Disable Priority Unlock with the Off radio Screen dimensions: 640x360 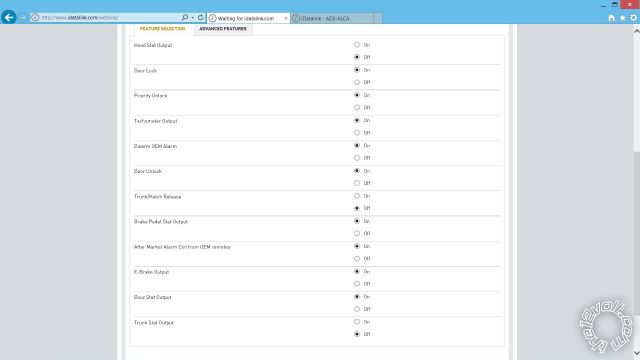point(357,107)
